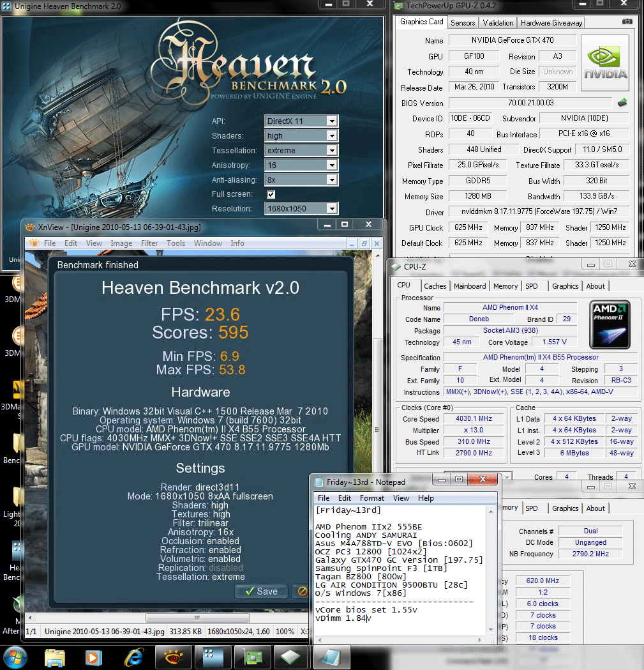The height and width of the screenshot is (670, 644).
Task: Click the GPU-Z screenshot camera icon
Action: pyautogui.click(x=627, y=21)
